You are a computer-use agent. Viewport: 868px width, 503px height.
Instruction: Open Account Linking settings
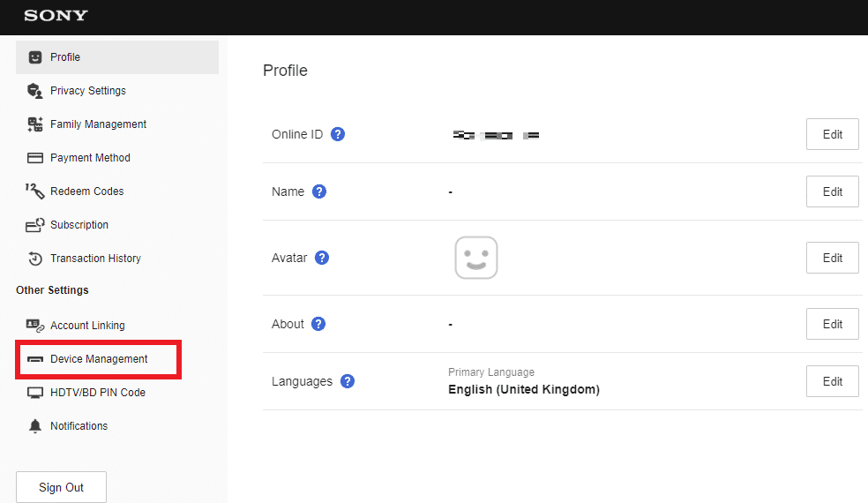[87, 326]
